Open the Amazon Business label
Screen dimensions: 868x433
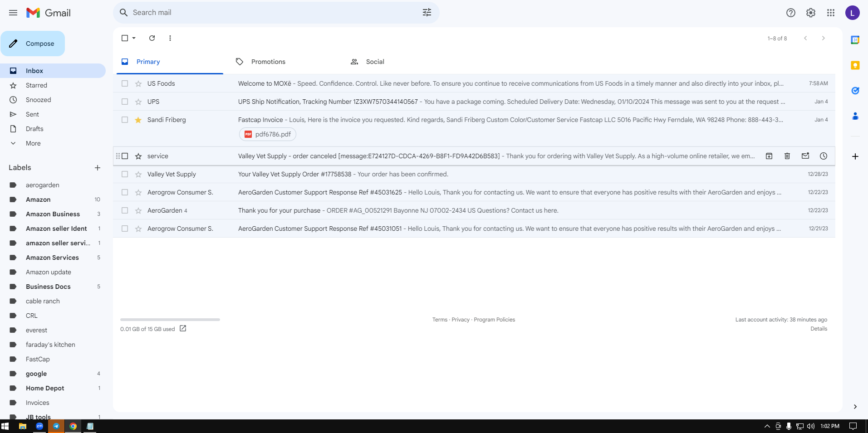(53, 214)
